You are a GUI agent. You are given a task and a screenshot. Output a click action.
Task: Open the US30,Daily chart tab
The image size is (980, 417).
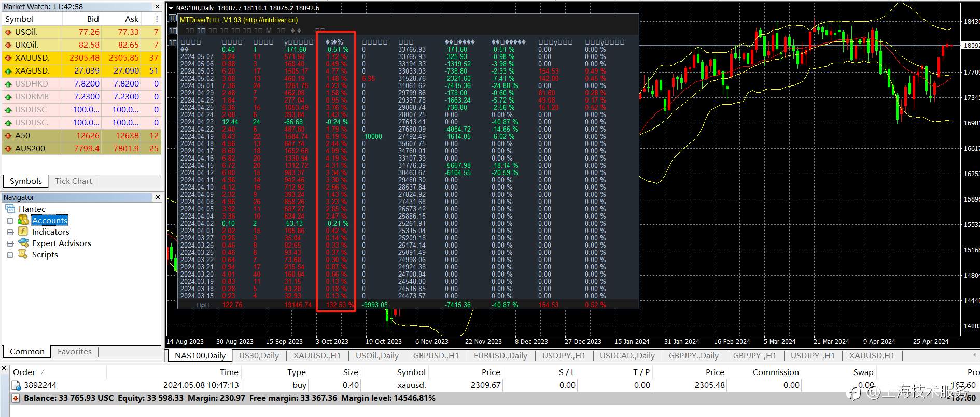point(259,356)
